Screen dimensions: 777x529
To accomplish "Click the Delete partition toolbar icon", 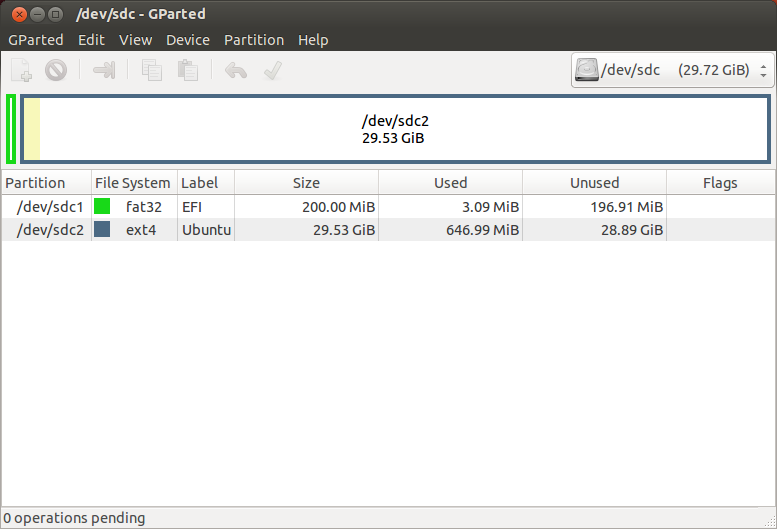I will [56, 70].
